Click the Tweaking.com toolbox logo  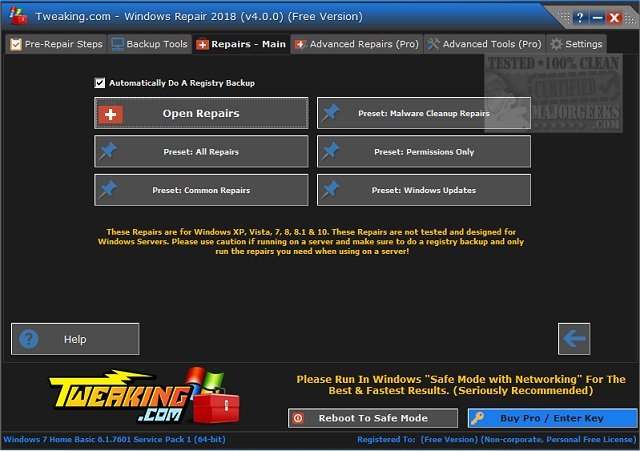tap(145, 396)
